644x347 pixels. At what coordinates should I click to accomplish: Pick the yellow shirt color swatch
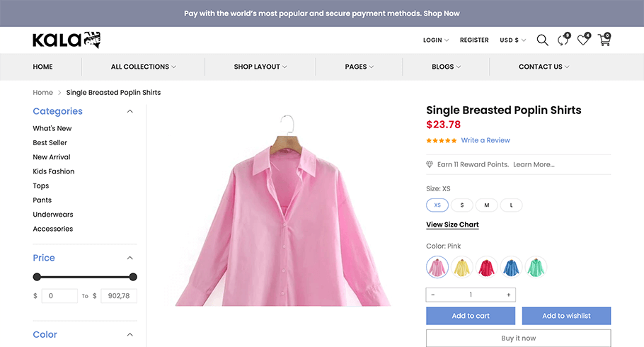pos(462,267)
